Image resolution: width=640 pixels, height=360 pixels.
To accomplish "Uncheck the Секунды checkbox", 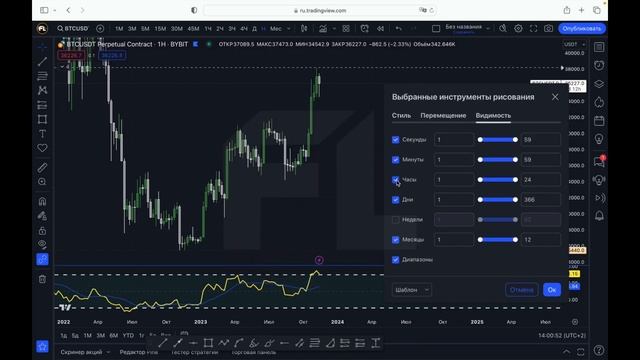I will coord(396,140).
